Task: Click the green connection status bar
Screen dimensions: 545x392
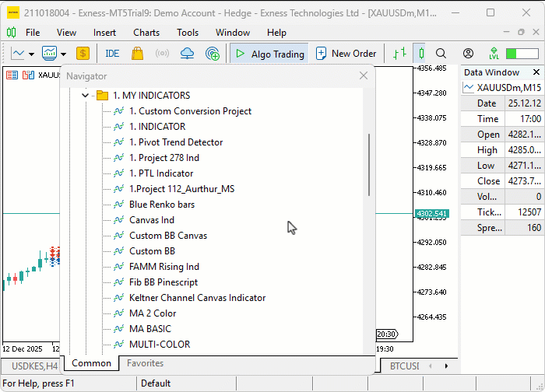Action: click(522, 54)
